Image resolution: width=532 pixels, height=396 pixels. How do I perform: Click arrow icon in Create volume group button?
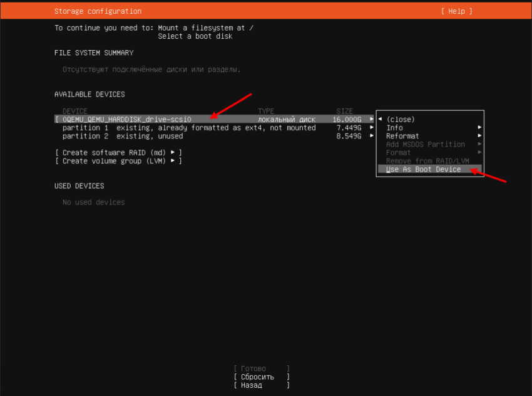pos(173,160)
